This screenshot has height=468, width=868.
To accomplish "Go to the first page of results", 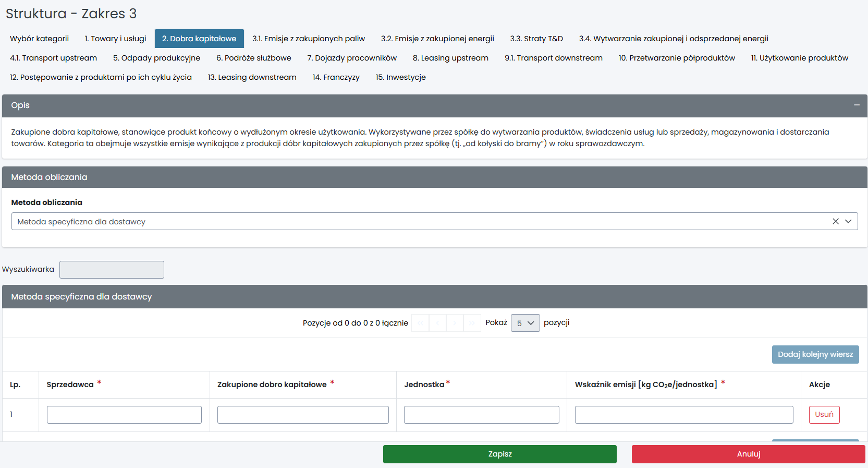I will (x=420, y=323).
